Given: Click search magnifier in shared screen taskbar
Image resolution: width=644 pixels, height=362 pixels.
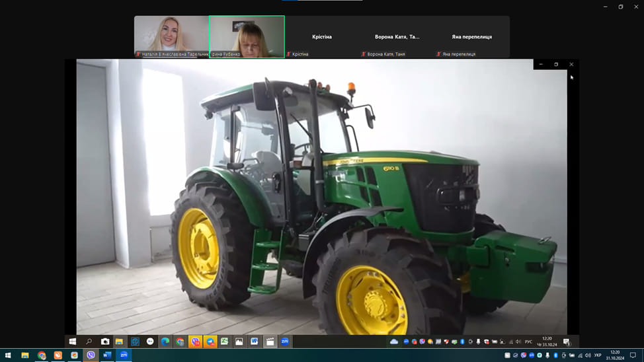Looking at the screenshot, I should coord(89,342).
